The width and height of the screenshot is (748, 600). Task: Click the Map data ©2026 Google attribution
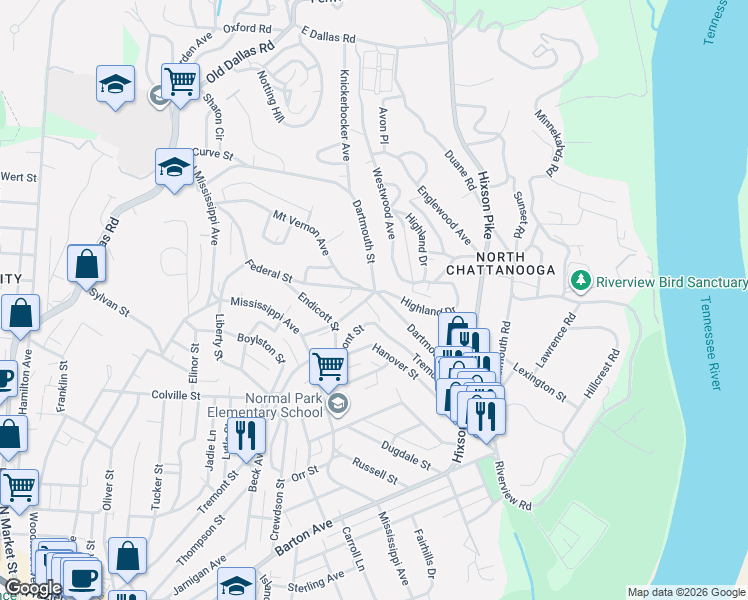pos(686,593)
